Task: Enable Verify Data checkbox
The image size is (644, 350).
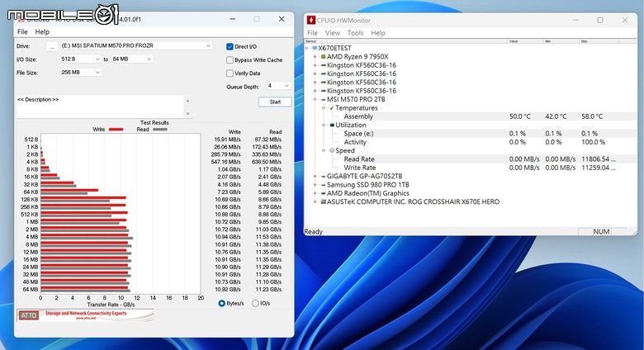Action: pos(230,73)
